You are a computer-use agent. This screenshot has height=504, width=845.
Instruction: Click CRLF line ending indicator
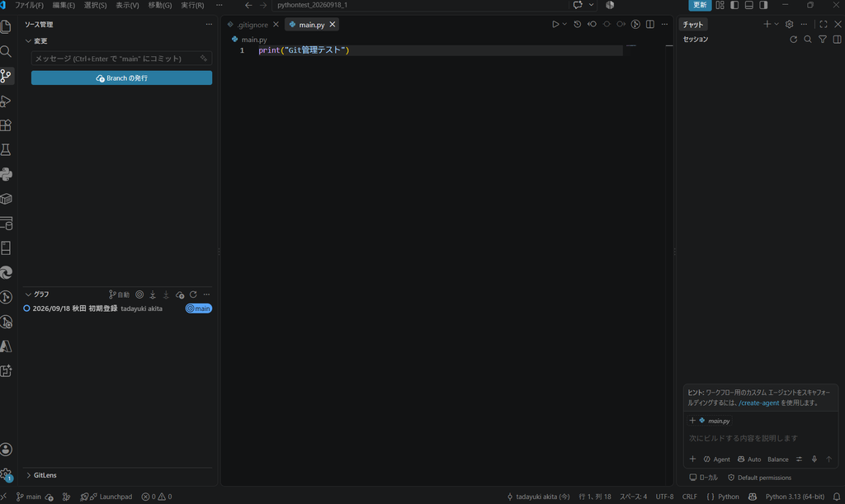pos(689,497)
